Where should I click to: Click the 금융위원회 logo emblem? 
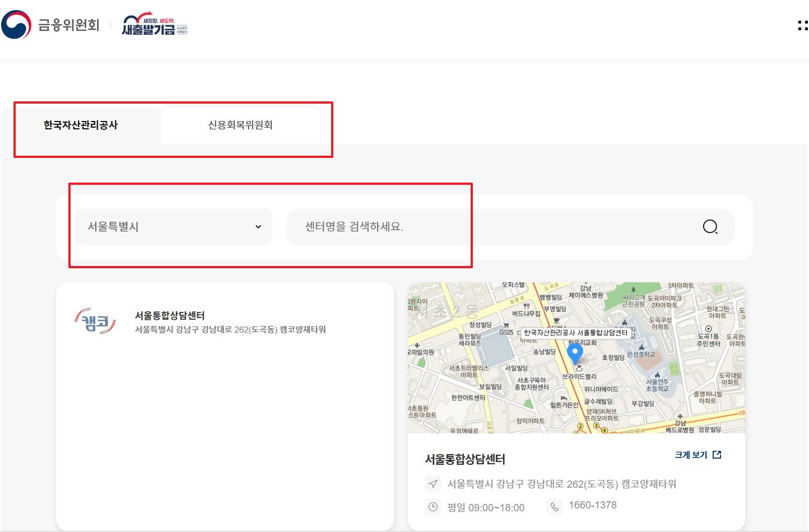(16, 25)
